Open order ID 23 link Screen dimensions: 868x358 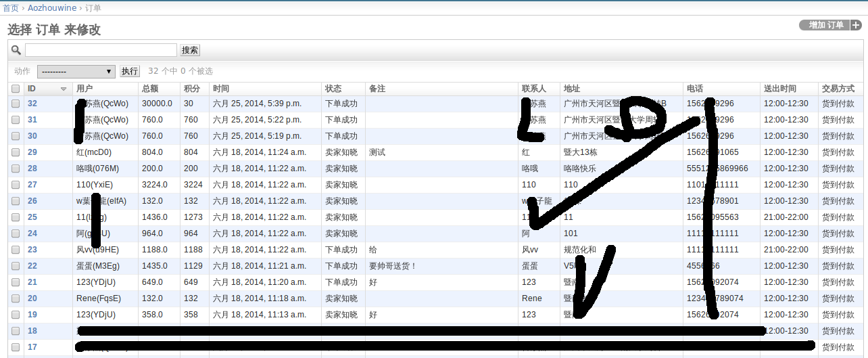point(32,250)
